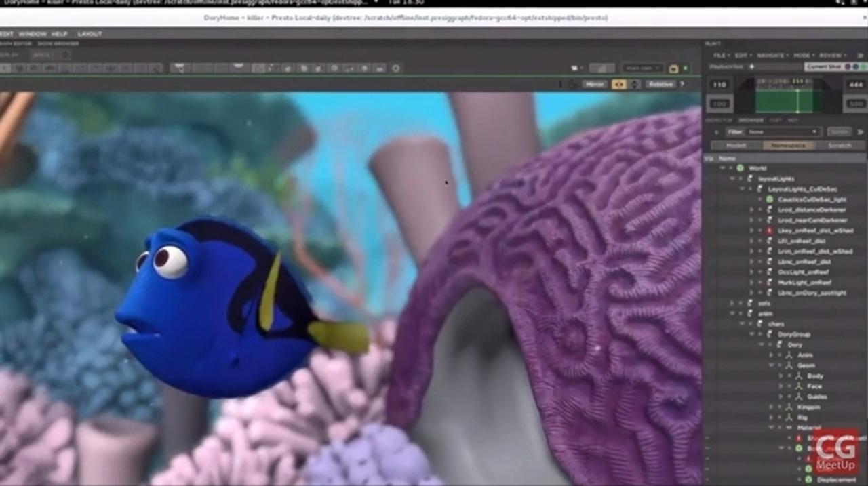Open the LAYOUT menu
Viewport: 868px width, 486px height.
[x=90, y=33]
